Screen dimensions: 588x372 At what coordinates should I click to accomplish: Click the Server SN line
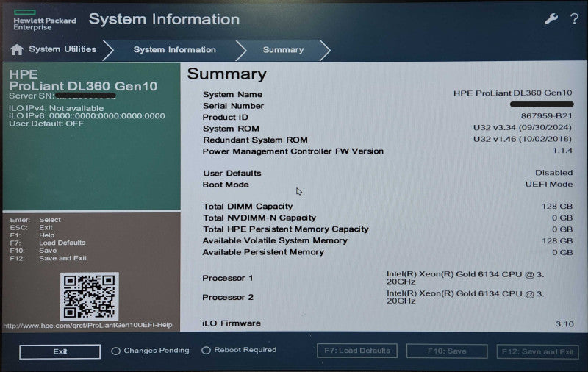click(x=62, y=96)
